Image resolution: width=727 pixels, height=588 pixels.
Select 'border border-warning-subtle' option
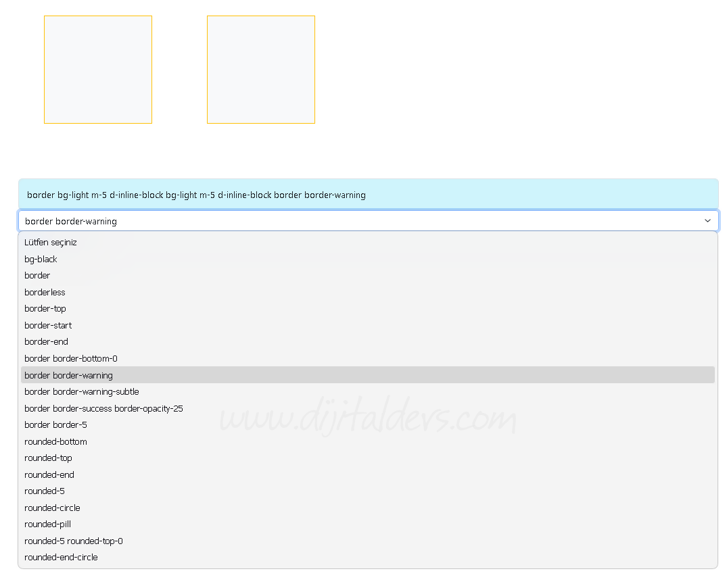[82, 391]
